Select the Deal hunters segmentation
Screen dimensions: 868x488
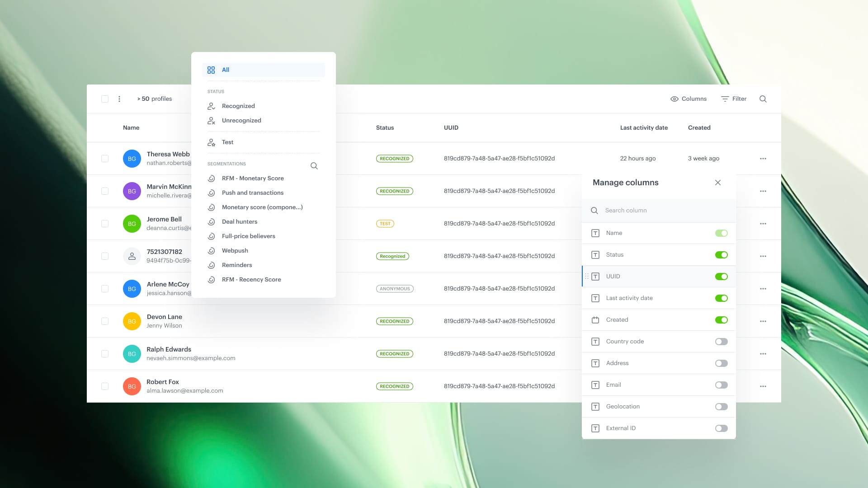pos(240,221)
